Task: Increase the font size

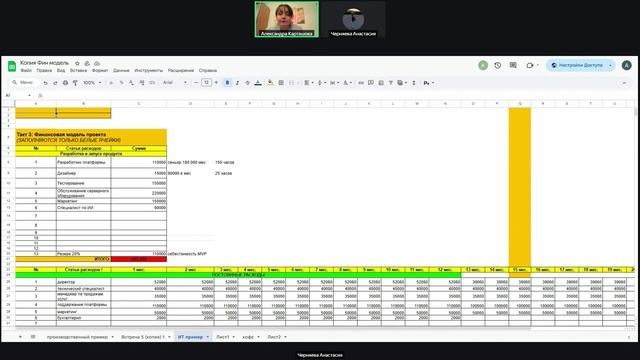Action: [216, 83]
